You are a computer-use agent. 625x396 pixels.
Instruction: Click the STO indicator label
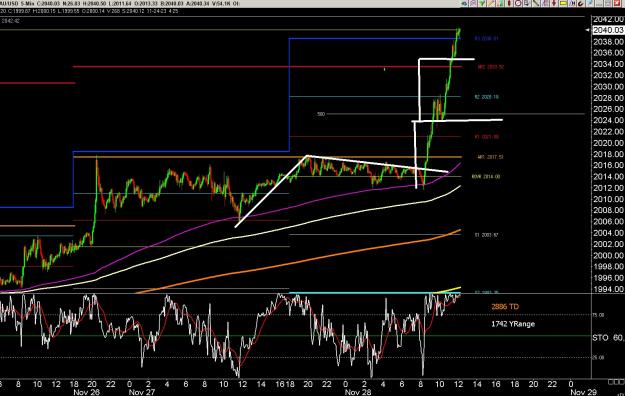coord(600,338)
